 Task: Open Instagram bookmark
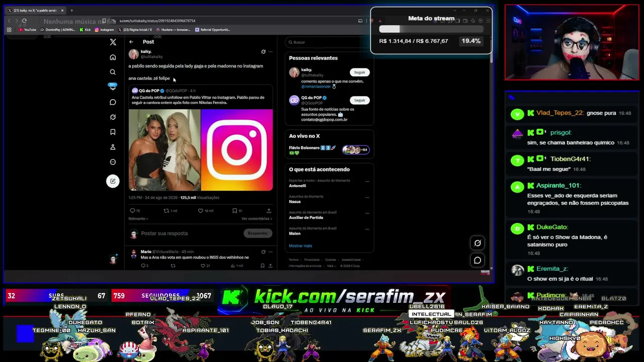105,30
